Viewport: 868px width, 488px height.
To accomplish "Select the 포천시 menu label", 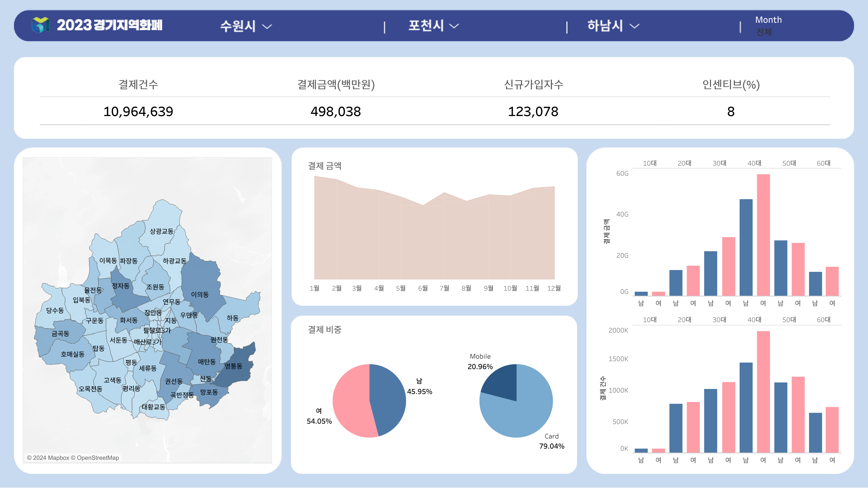I will [426, 26].
